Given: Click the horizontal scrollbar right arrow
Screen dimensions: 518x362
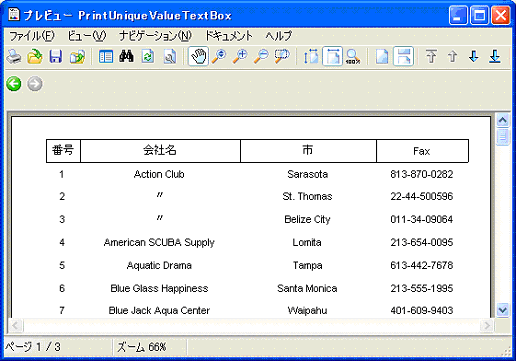Looking at the screenshot, I should point(487,325).
